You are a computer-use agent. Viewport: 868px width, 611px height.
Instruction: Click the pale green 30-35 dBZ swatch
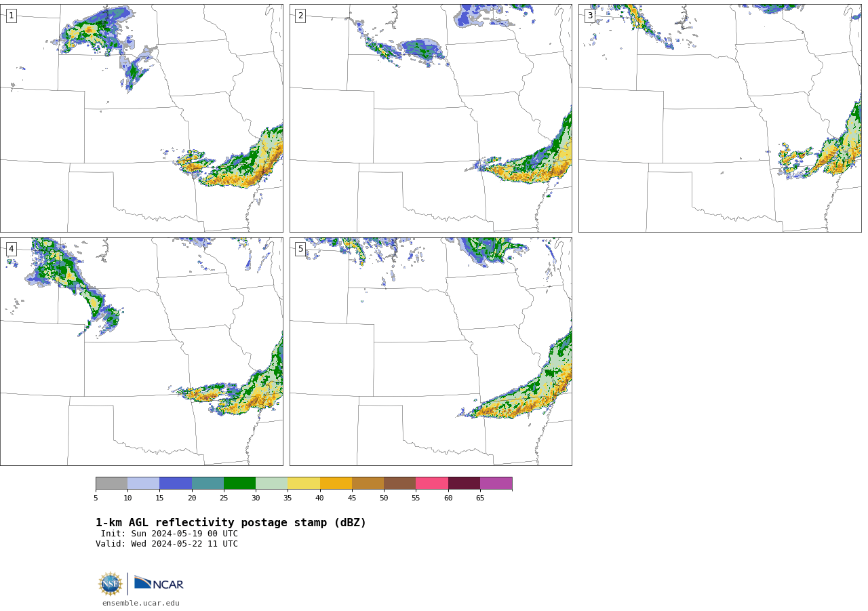(271, 483)
